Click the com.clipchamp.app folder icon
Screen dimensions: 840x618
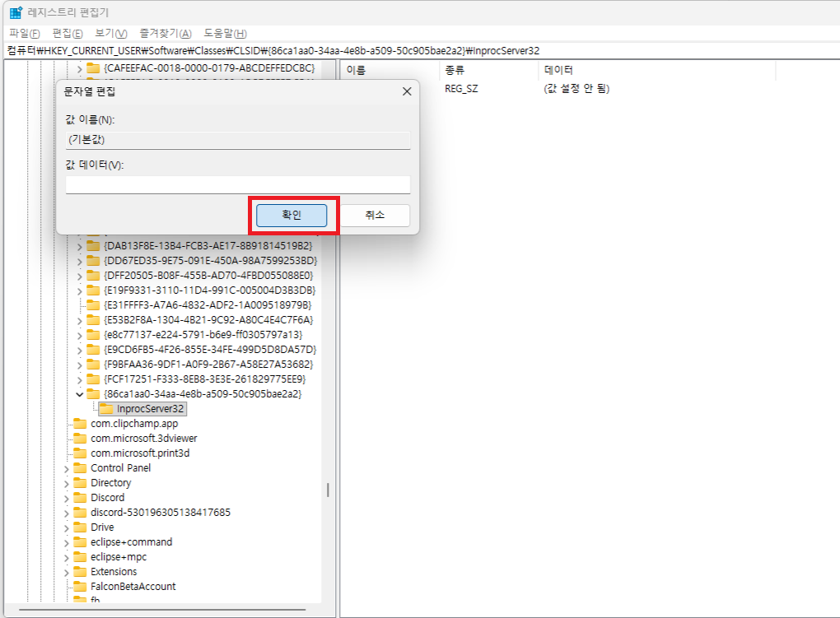(81, 424)
